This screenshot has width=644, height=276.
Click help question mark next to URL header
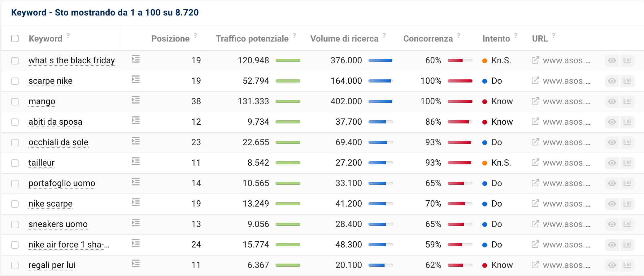pos(554,35)
